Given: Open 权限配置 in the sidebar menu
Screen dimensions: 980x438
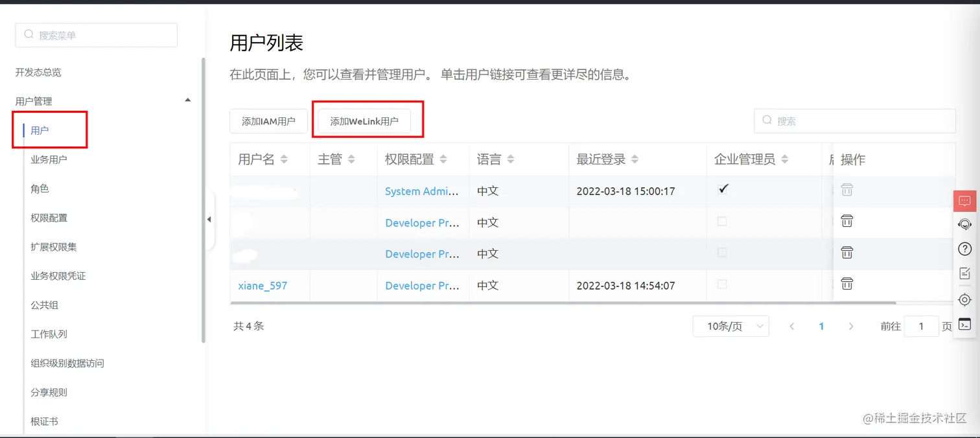Looking at the screenshot, I should coord(49,218).
